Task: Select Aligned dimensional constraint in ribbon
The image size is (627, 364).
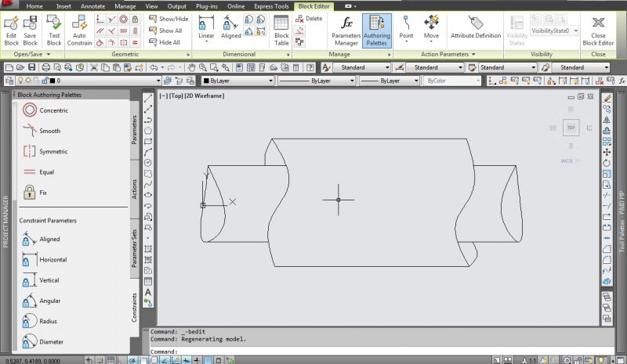Action: (x=230, y=27)
